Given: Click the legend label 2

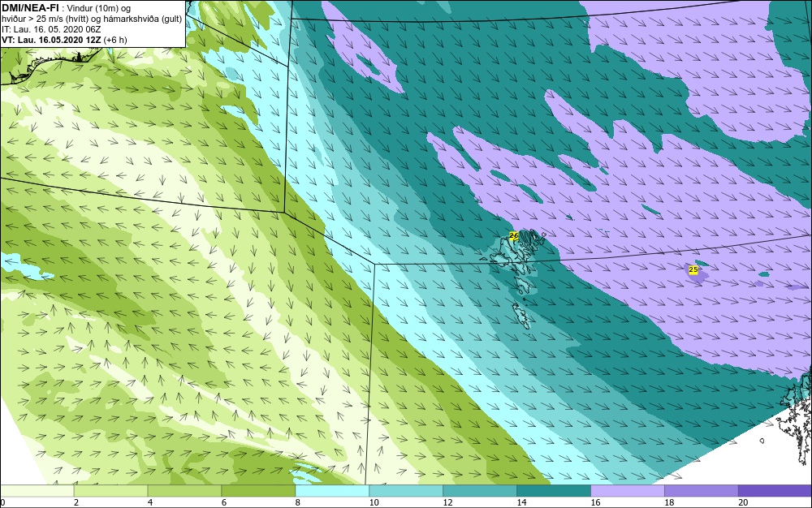Looking at the screenshot, I should click(76, 502).
